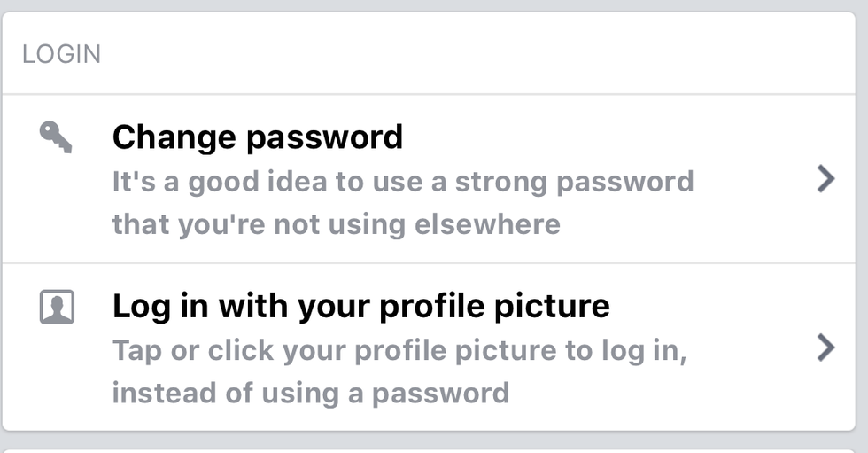This screenshot has width=868, height=453.
Task: Click "that you're not using elsewhere" text
Action: click(336, 223)
